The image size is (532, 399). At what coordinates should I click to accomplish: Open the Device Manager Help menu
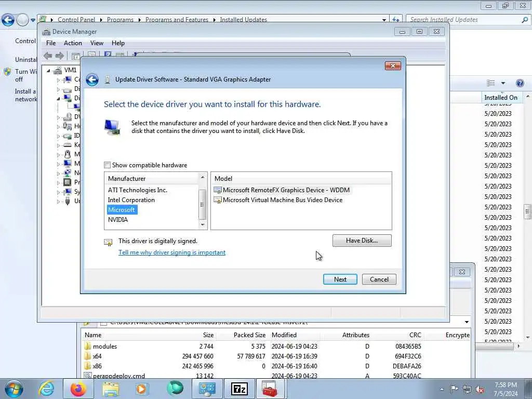tap(118, 43)
